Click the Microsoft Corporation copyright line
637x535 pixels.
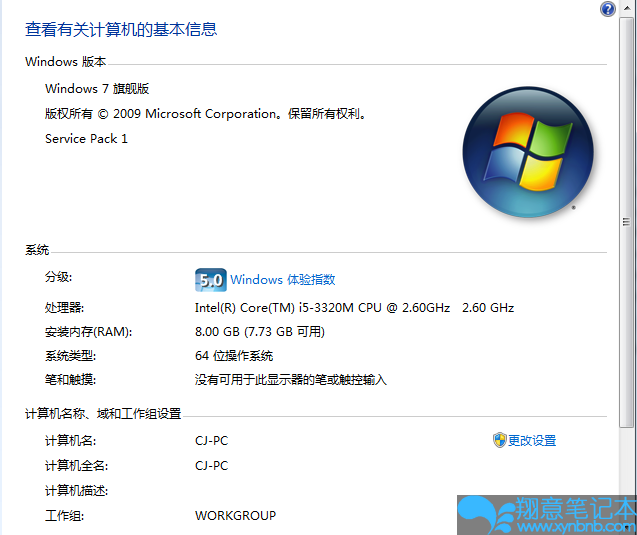[205, 114]
